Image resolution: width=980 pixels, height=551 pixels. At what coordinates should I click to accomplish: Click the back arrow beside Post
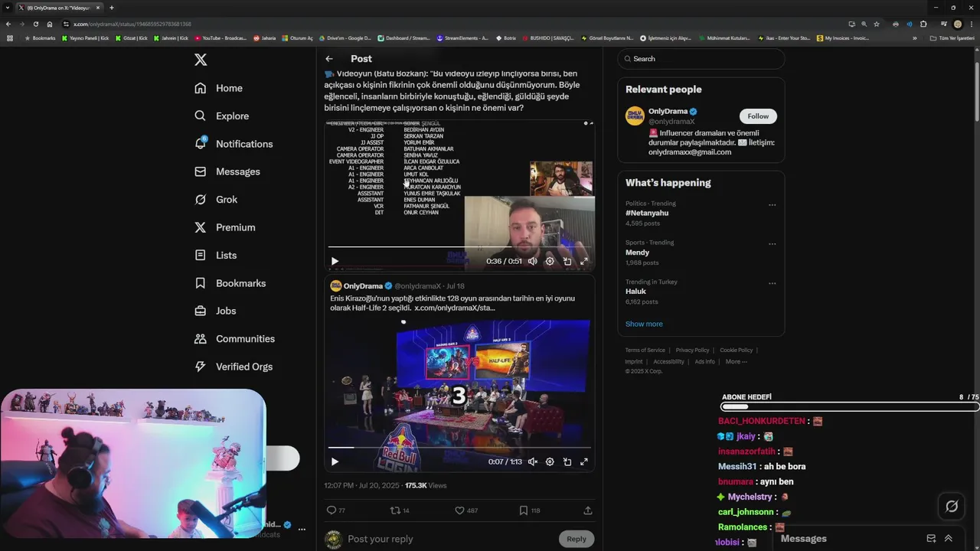(x=329, y=59)
